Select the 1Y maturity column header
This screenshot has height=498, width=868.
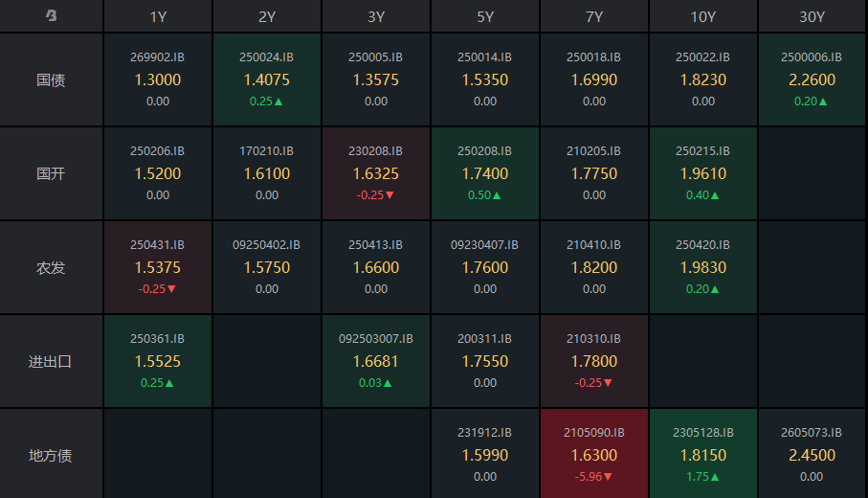[x=158, y=16]
